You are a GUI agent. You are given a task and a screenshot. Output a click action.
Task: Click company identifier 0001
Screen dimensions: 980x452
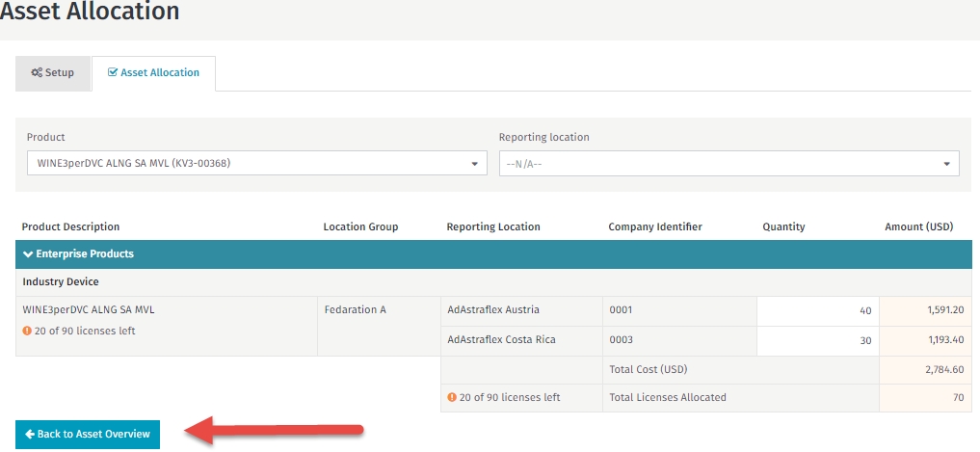pos(621,309)
